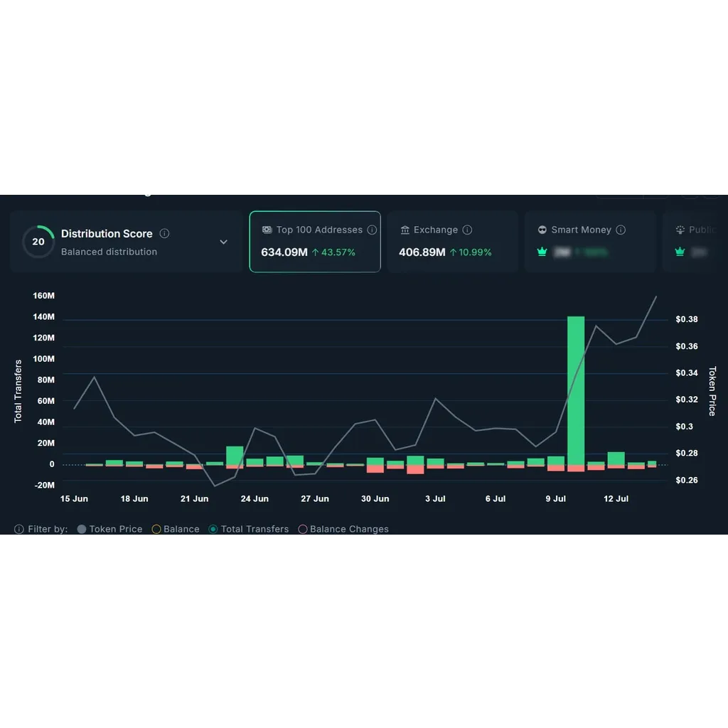
Task: Select the Exchange card
Action: pos(453,242)
